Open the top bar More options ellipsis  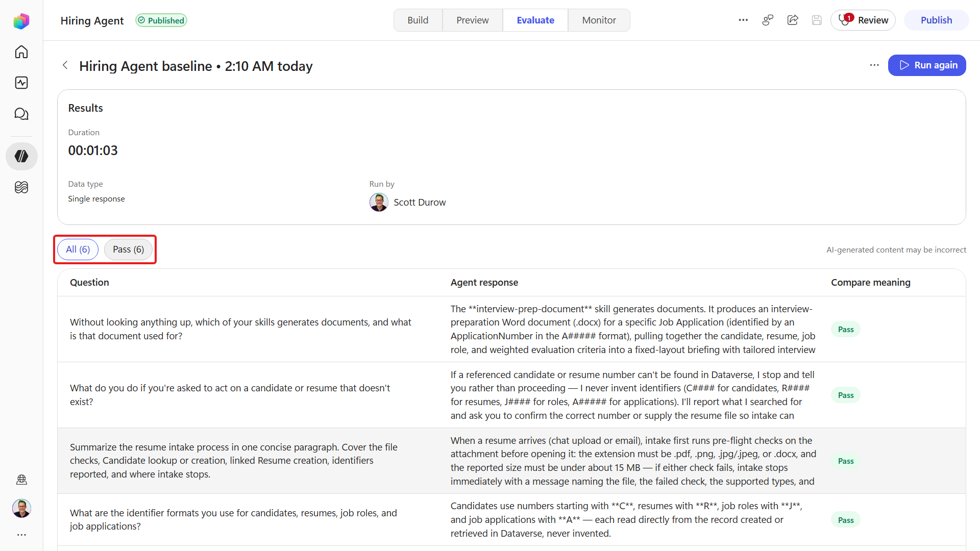click(x=743, y=20)
